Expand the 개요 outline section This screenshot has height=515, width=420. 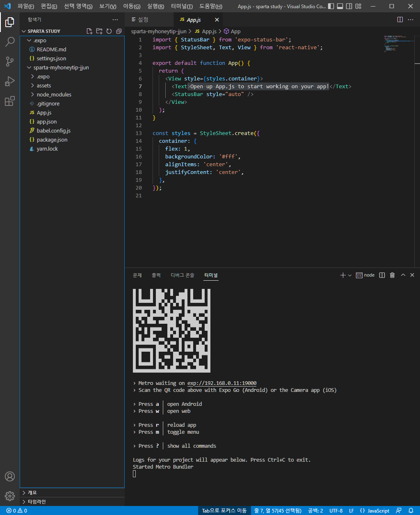72,492
